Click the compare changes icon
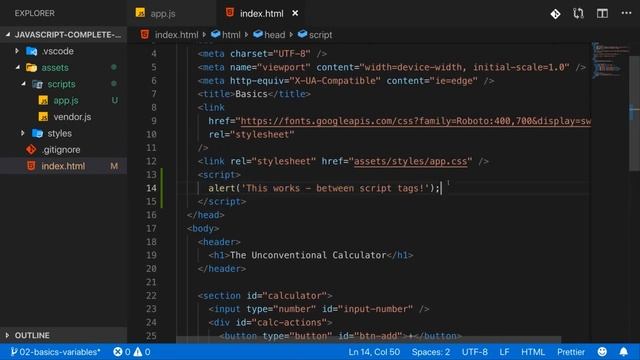 578,14
